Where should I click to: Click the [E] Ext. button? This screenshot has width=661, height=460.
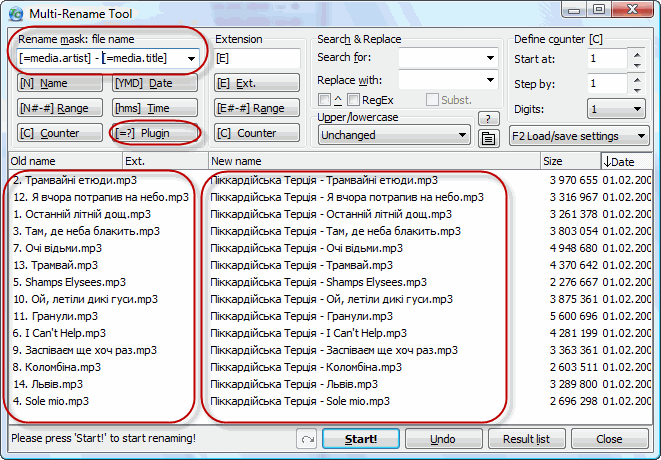point(257,83)
